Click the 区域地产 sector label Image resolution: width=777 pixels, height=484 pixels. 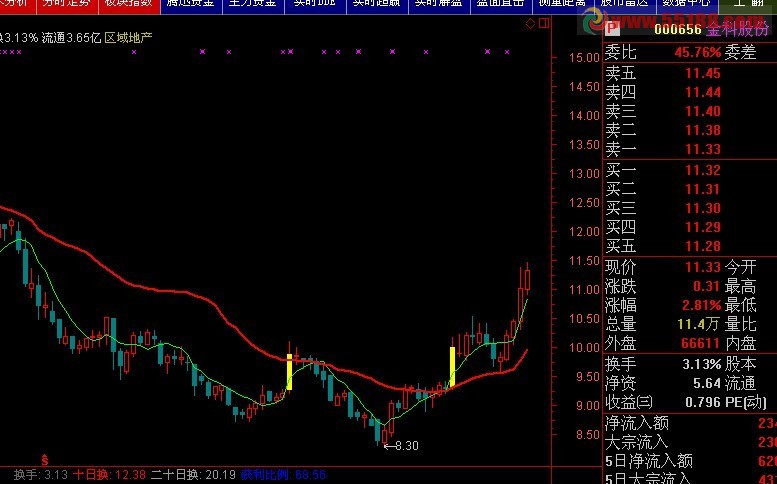[x=128, y=38]
